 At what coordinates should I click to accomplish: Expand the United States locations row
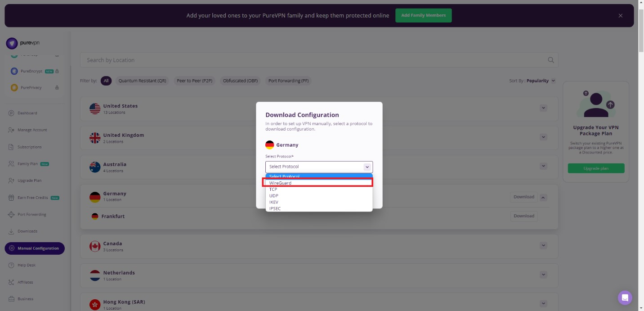coord(543,108)
